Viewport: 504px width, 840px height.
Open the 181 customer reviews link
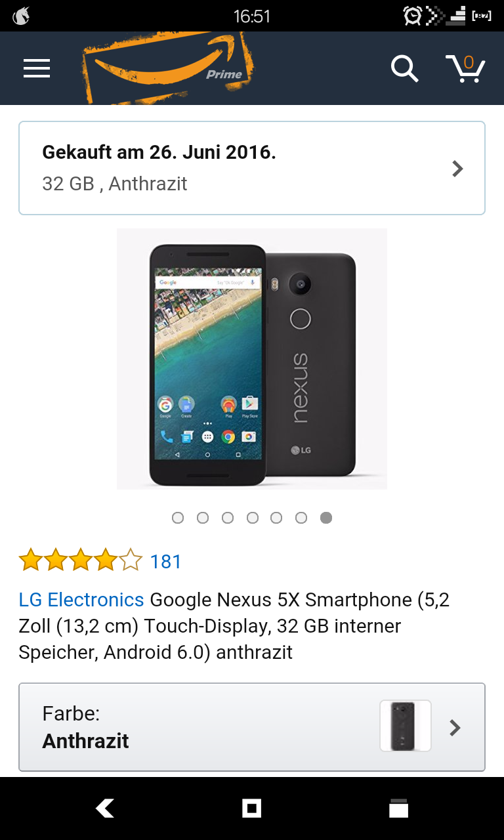[x=166, y=562]
